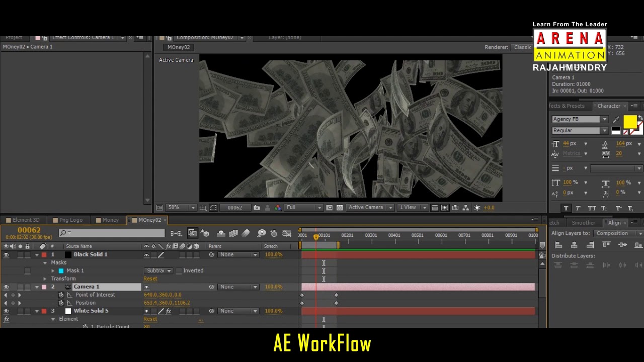Open the Composition Mini-Flowchart in timeline

pyautogui.click(x=176, y=233)
